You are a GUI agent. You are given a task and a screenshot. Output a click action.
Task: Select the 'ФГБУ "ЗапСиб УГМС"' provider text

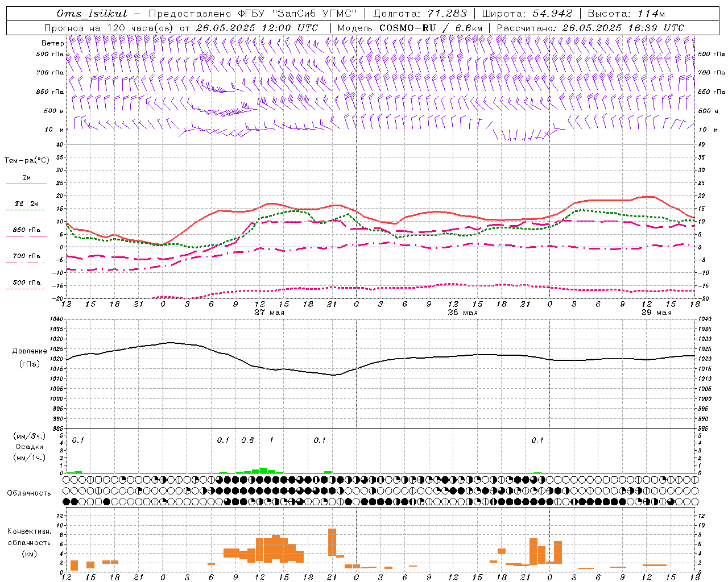(297, 14)
